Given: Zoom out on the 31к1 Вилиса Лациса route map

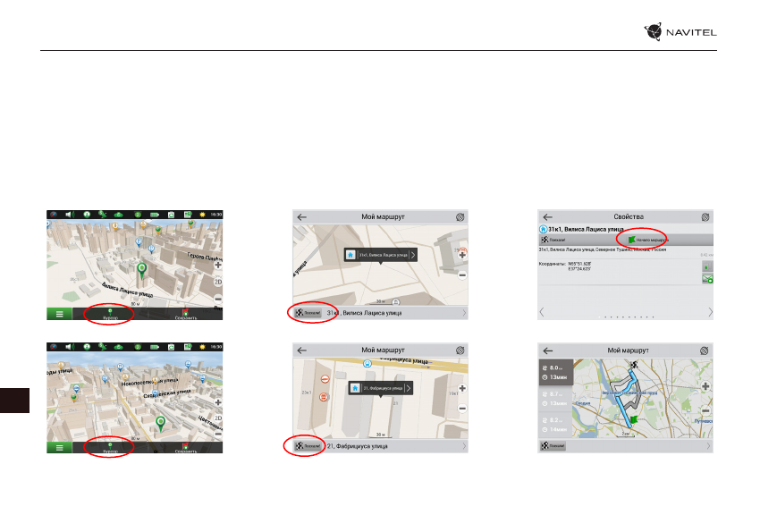Looking at the screenshot, I should click(x=462, y=274).
